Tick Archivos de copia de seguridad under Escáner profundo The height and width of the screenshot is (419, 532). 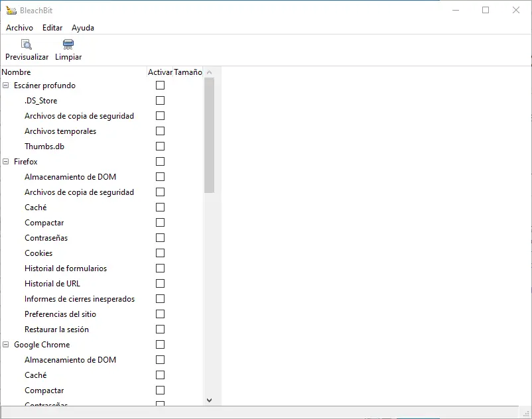click(x=160, y=116)
